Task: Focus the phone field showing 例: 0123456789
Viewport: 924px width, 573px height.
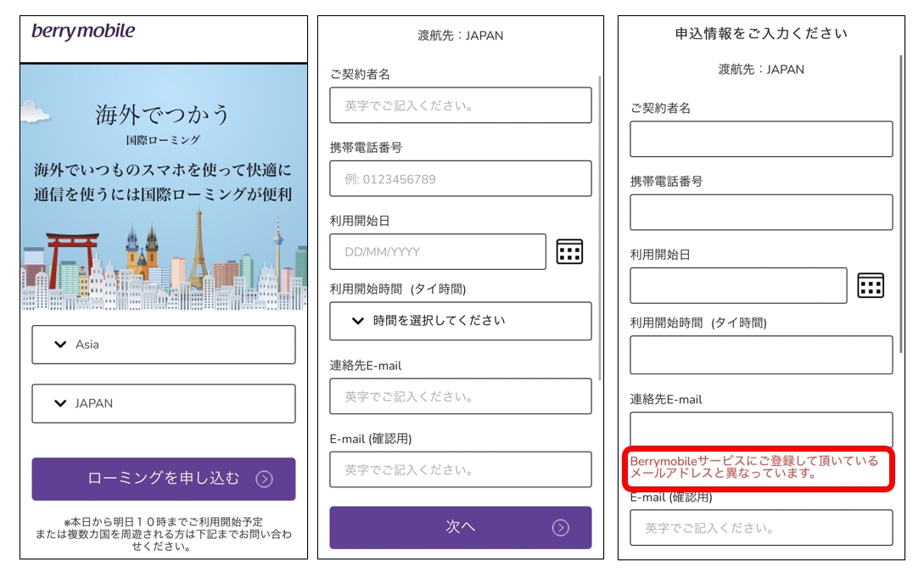Action: [460, 178]
